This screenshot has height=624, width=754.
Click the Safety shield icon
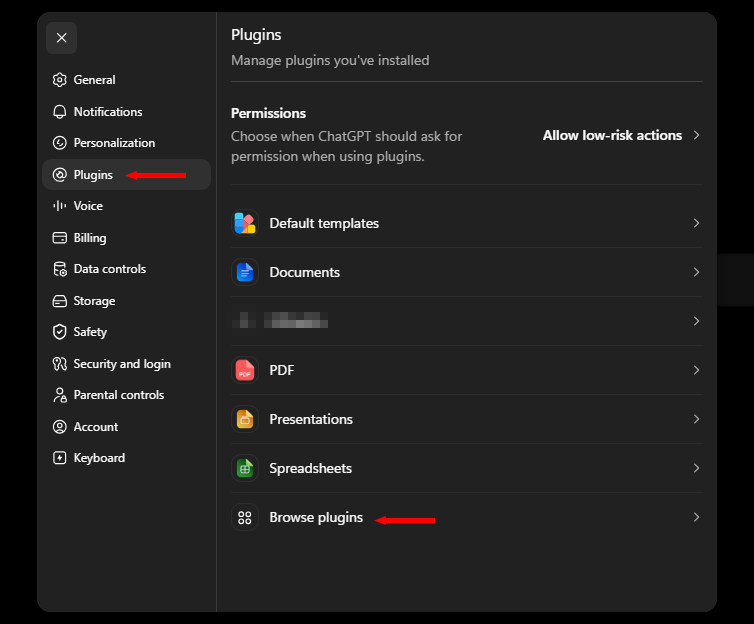[60, 332]
